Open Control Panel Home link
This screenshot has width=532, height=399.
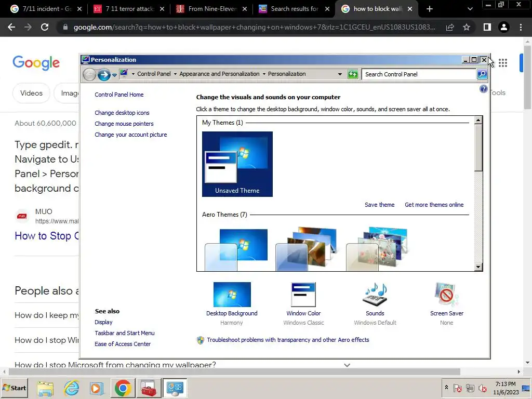[119, 95]
